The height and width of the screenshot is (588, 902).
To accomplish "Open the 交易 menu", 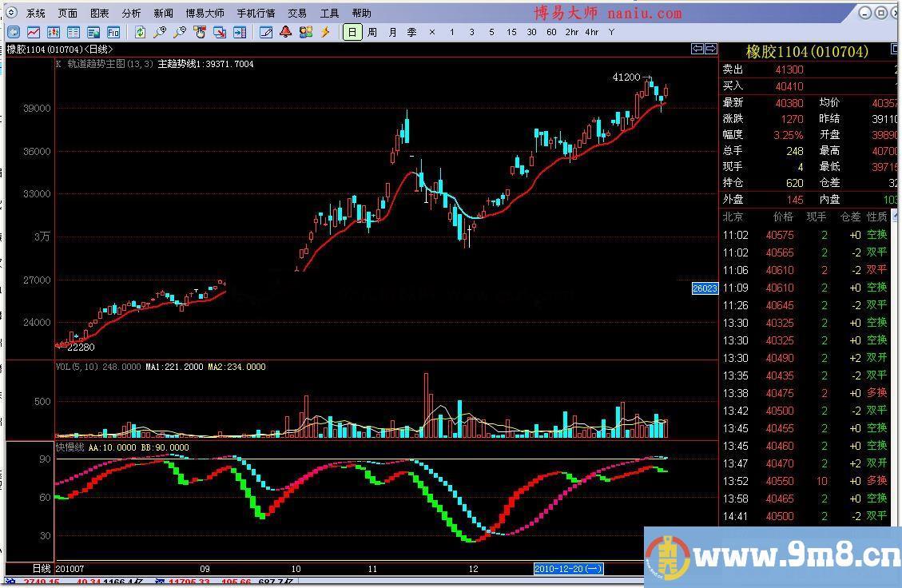I will [x=297, y=13].
